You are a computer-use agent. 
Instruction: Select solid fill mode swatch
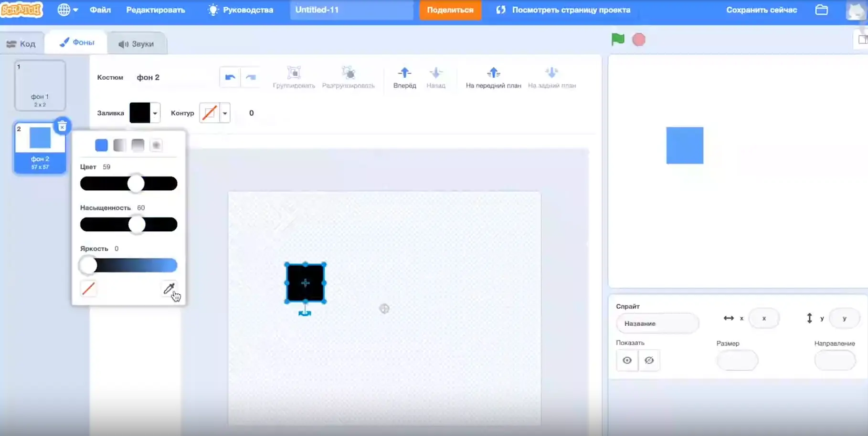click(x=101, y=145)
